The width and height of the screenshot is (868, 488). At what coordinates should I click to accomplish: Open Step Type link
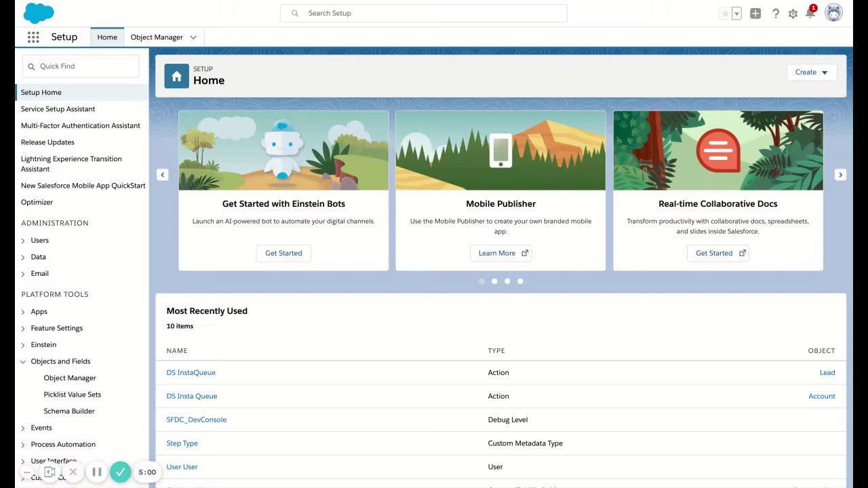pos(182,443)
